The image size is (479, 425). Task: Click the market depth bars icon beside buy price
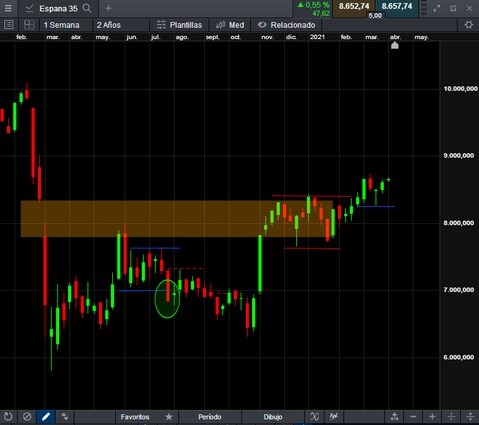423,8
